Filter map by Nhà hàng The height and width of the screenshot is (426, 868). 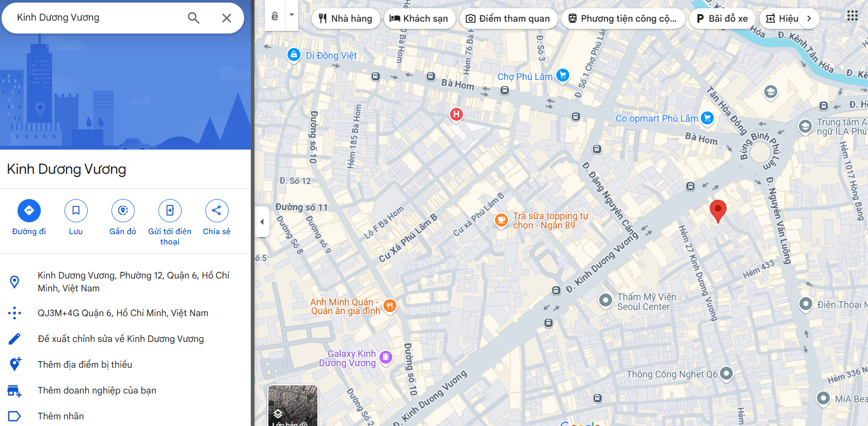click(x=346, y=19)
